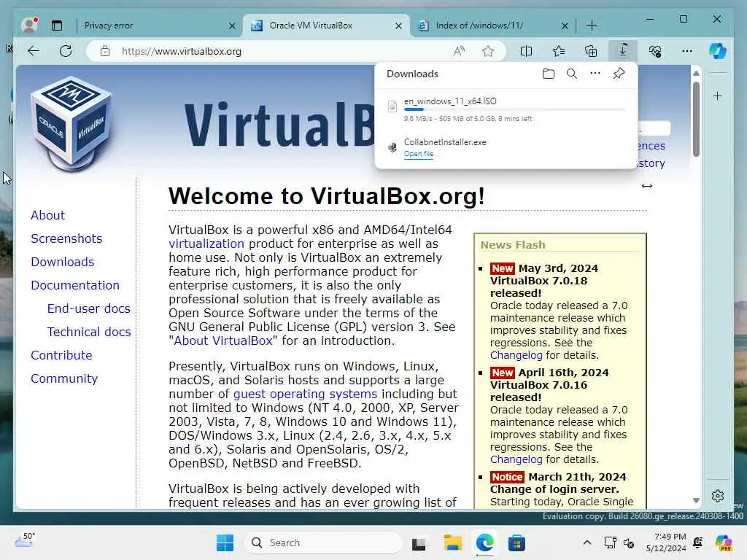Open Windows Start menu
Image resolution: width=747 pixels, height=560 pixels.
pyautogui.click(x=225, y=542)
